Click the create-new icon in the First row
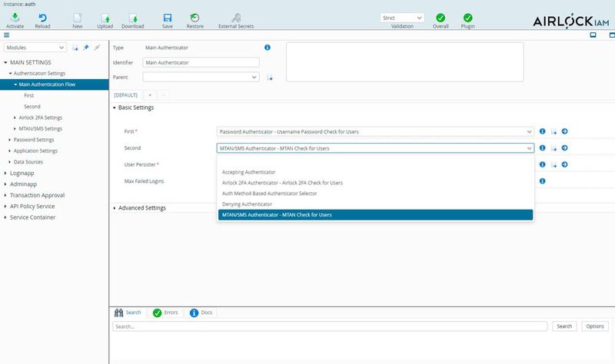The height and width of the screenshot is (364, 615). click(x=553, y=131)
